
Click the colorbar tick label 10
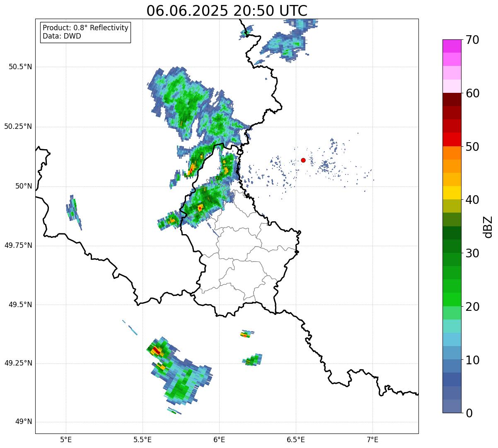pos(472,360)
